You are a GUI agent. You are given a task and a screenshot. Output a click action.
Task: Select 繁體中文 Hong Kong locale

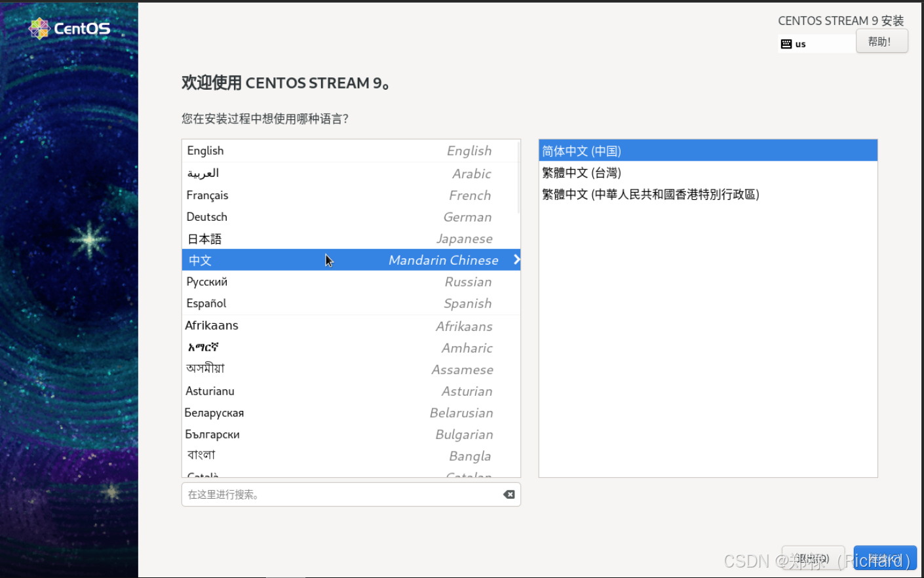(x=708, y=195)
